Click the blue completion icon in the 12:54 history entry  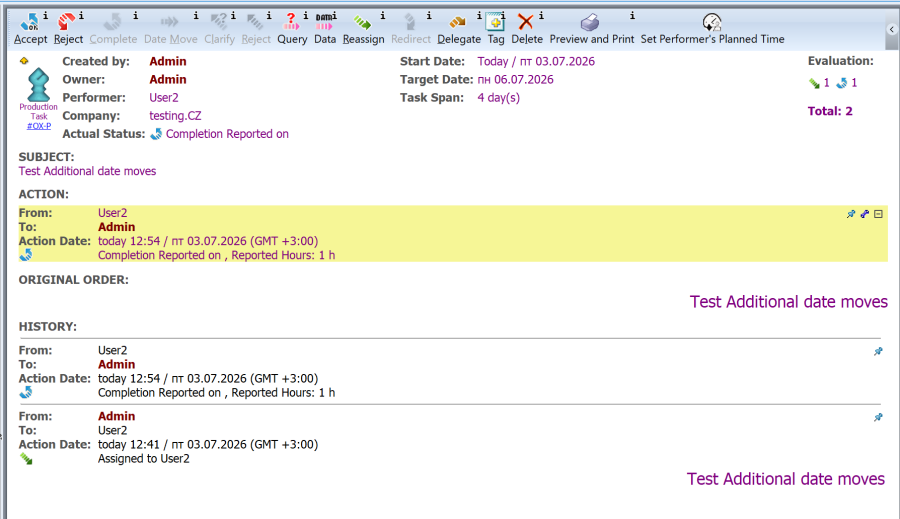(x=26, y=393)
